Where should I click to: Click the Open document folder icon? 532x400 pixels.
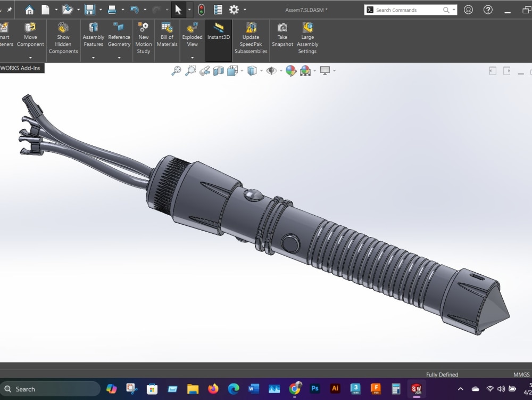(67, 10)
